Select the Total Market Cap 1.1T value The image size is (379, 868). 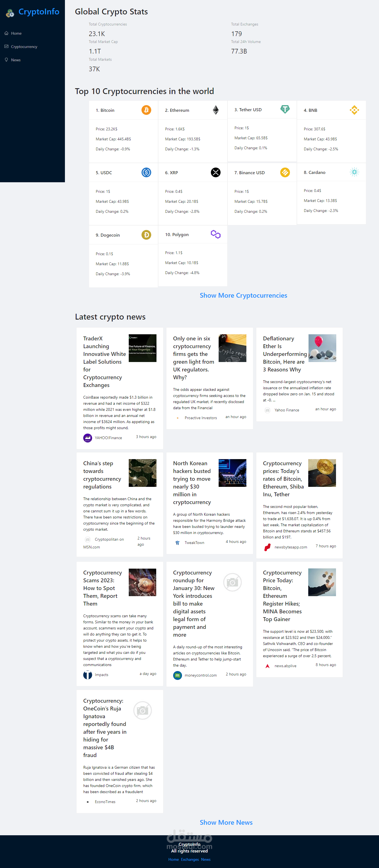[95, 51]
